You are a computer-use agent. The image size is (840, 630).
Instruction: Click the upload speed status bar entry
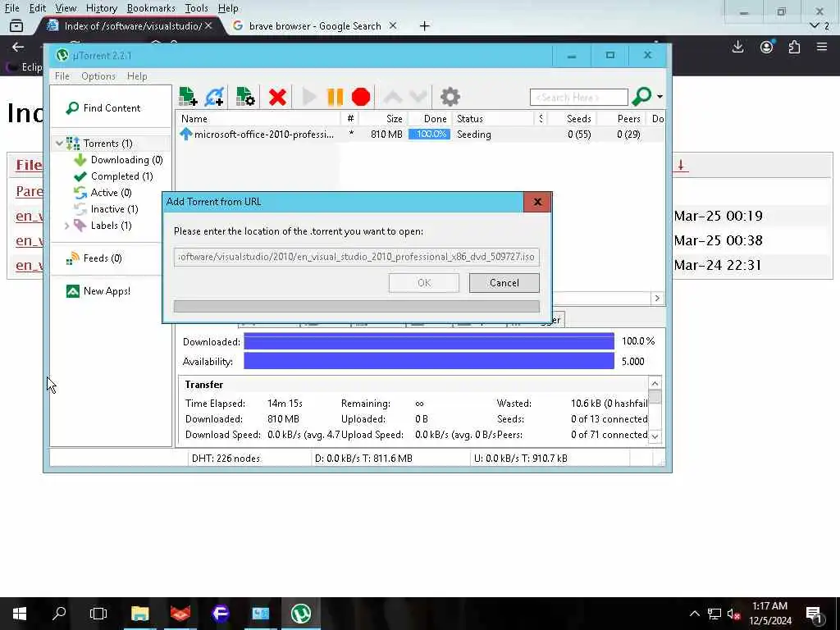pos(521,459)
